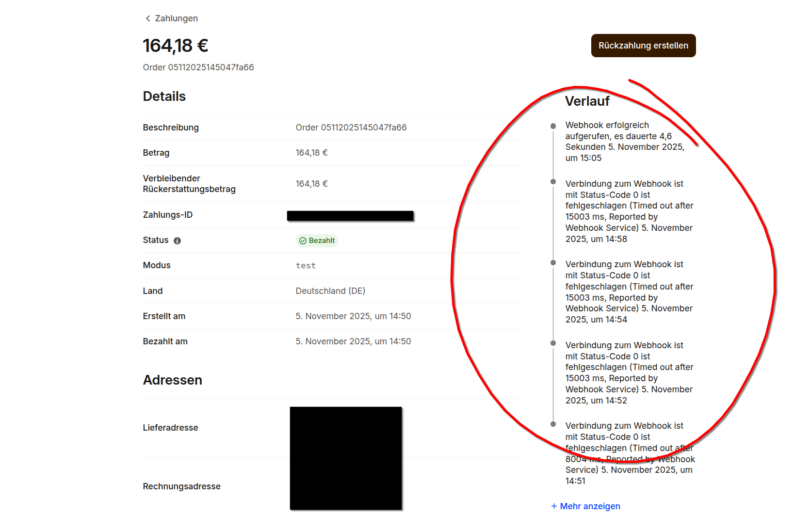Screen dimensions: 794x532
Task: Click the Betrag value 164,18 €
Action: coord(312,153)
